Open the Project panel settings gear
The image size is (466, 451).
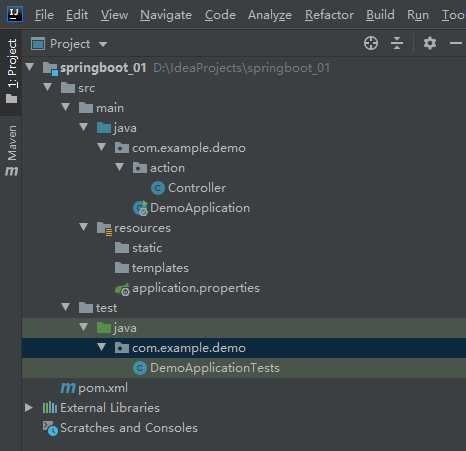[430, 43]
